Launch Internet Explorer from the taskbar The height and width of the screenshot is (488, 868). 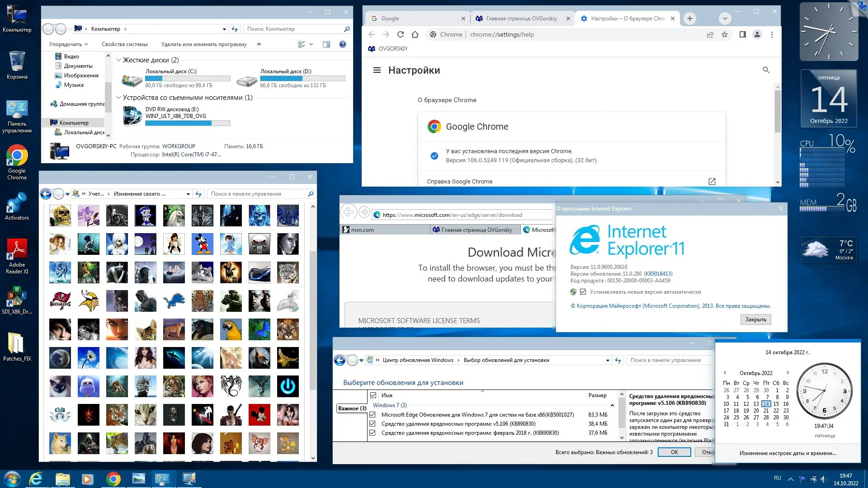36,479
